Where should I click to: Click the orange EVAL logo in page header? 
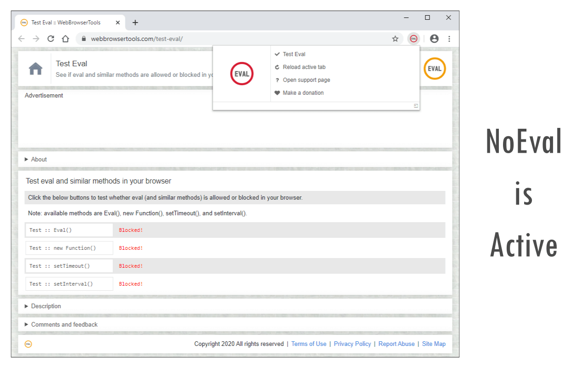pos(435,69)
